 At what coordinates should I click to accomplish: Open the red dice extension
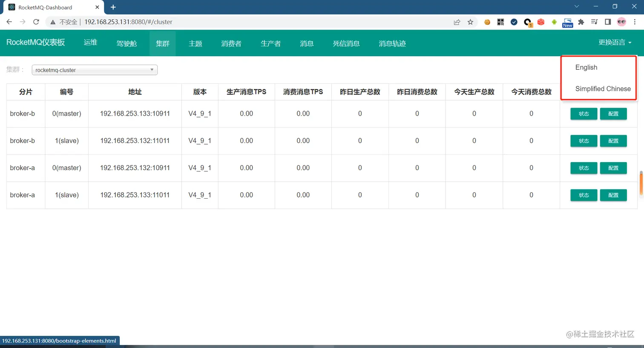tap(541, 22)
